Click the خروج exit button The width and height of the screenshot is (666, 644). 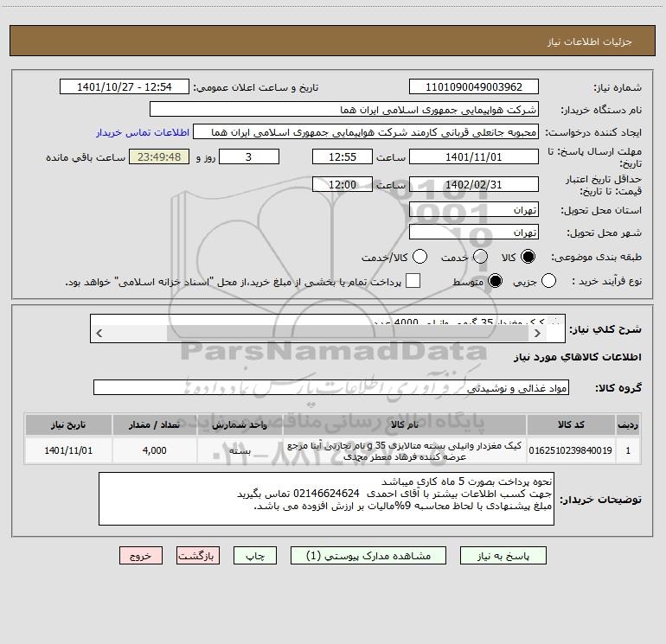141,556
